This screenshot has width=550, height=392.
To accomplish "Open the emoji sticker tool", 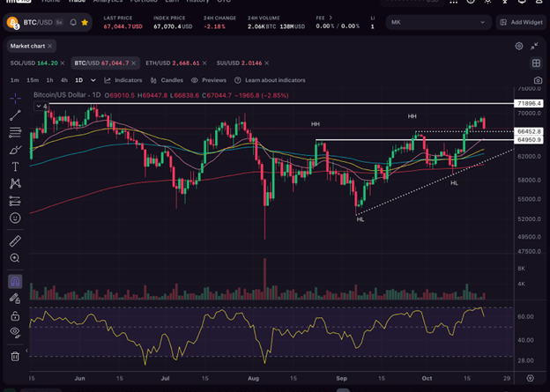I will click(15, 218).
